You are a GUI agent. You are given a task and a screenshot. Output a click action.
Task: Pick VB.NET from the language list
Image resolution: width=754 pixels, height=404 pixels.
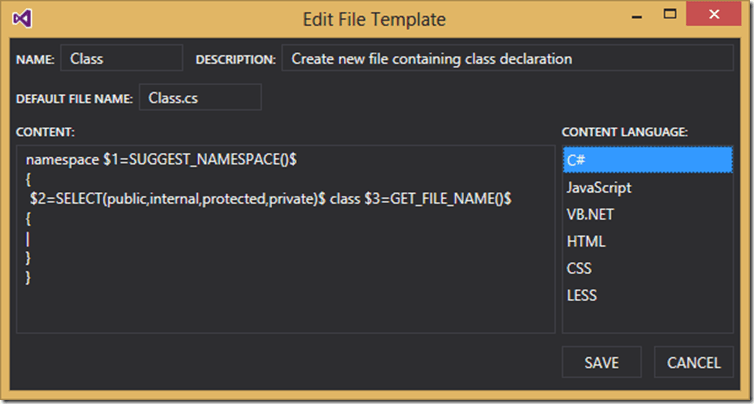[x=647, y=214]
